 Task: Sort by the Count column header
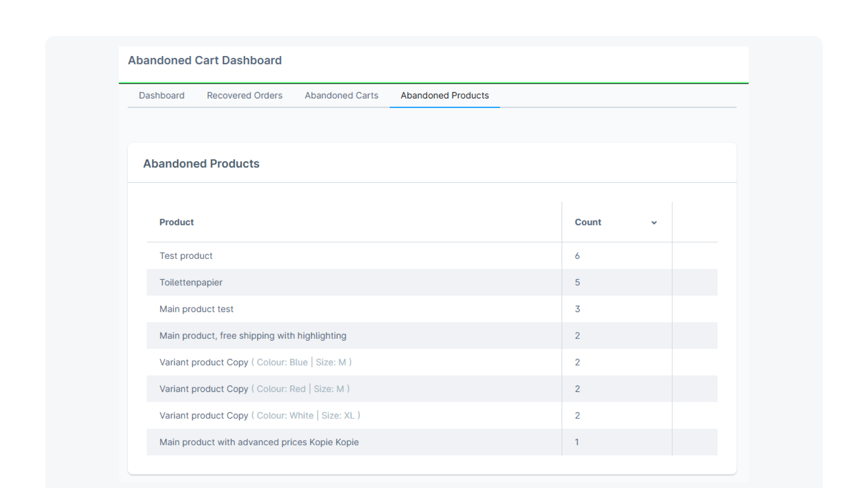(x=588, y=222)
